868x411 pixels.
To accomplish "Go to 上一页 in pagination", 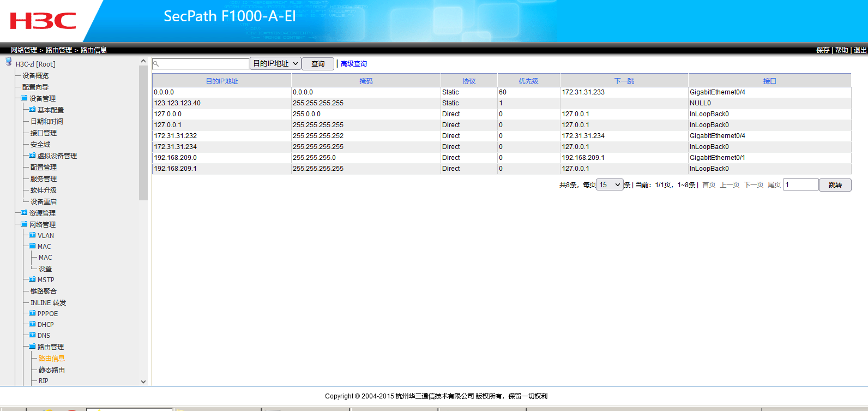I will coord(730,185).
